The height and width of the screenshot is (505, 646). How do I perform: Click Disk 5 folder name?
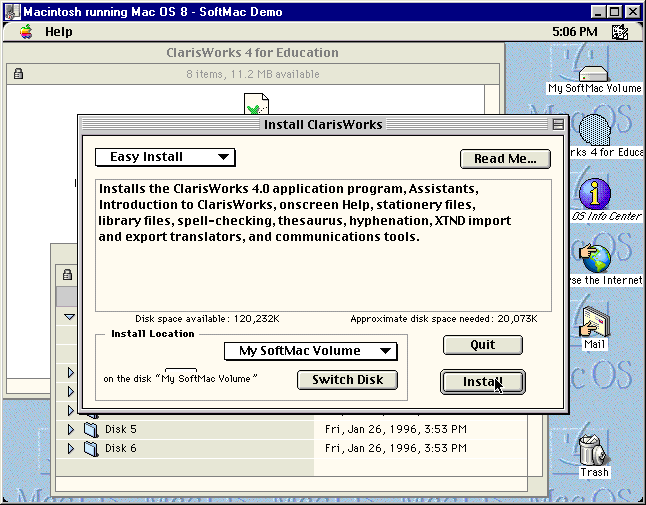121,429
